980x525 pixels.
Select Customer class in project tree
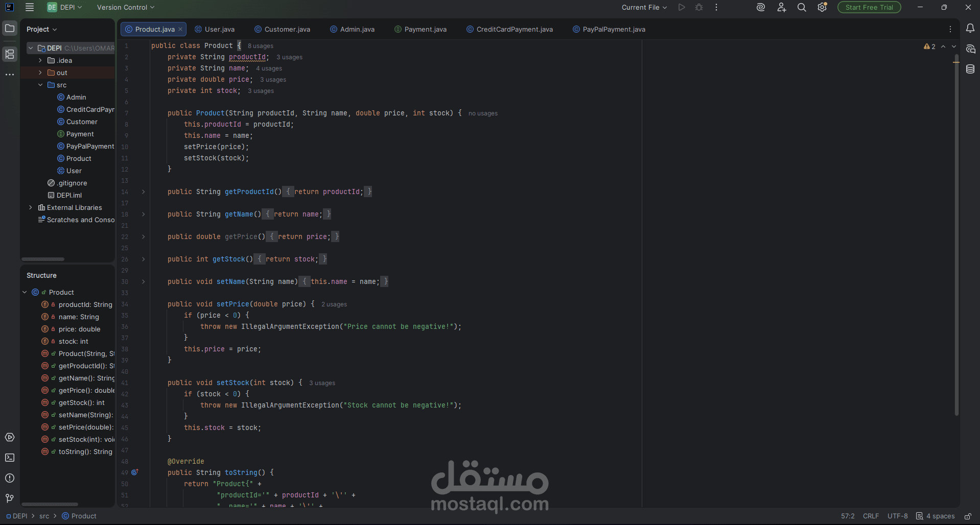pyautogui.click(x=77, y=122)
